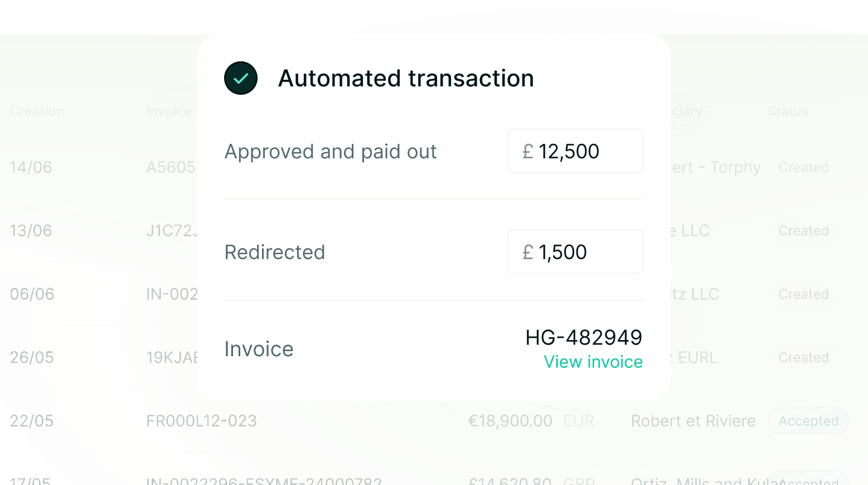Select invoice FR000L12-023

[x=202, y=421]
